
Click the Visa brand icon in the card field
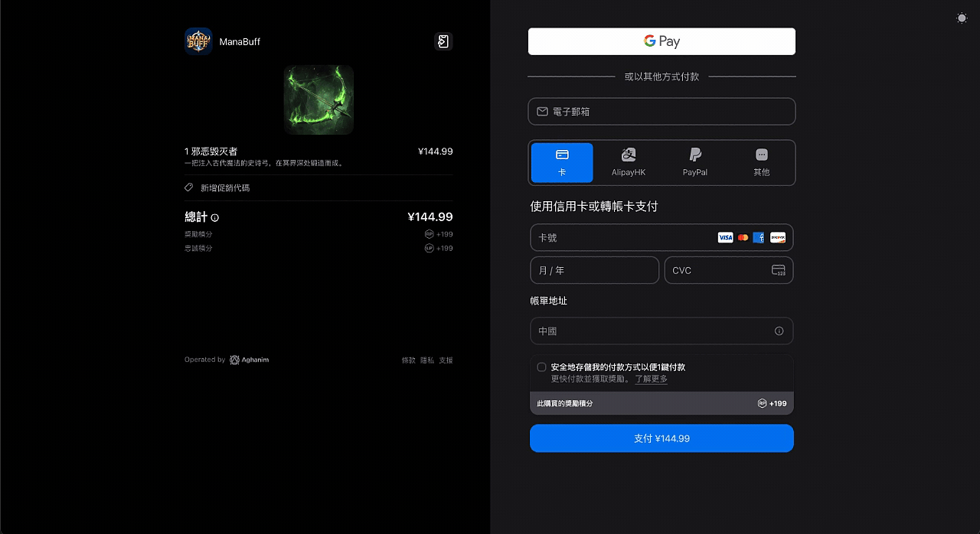click(x=725, y=237)
